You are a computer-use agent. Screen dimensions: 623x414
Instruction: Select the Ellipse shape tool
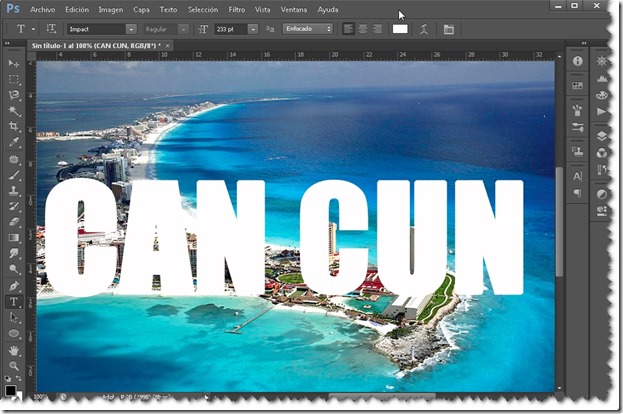pyautogui.click(x=14, y=333)
